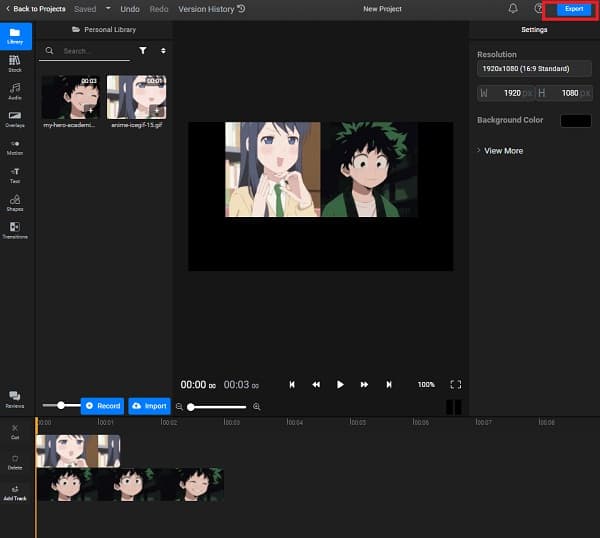Open the Shapes panel
Screen dimensions: 600x538
coord(15,203)
